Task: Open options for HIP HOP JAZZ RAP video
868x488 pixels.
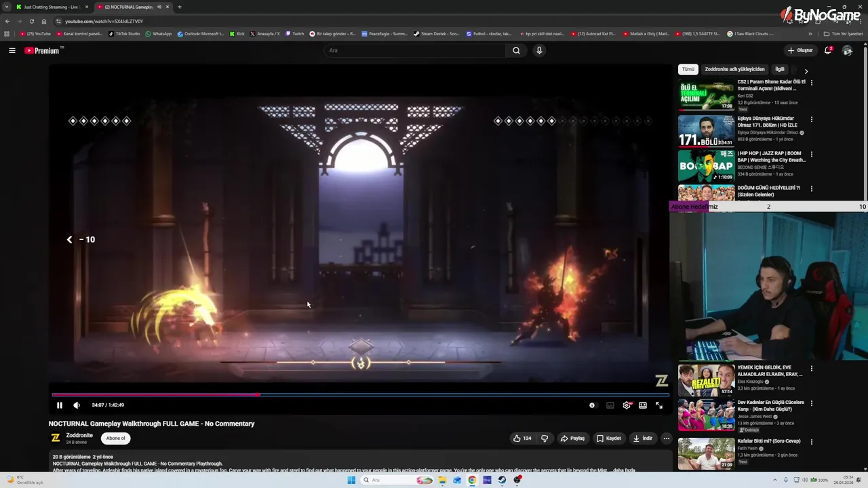Action: click(812, 154)
